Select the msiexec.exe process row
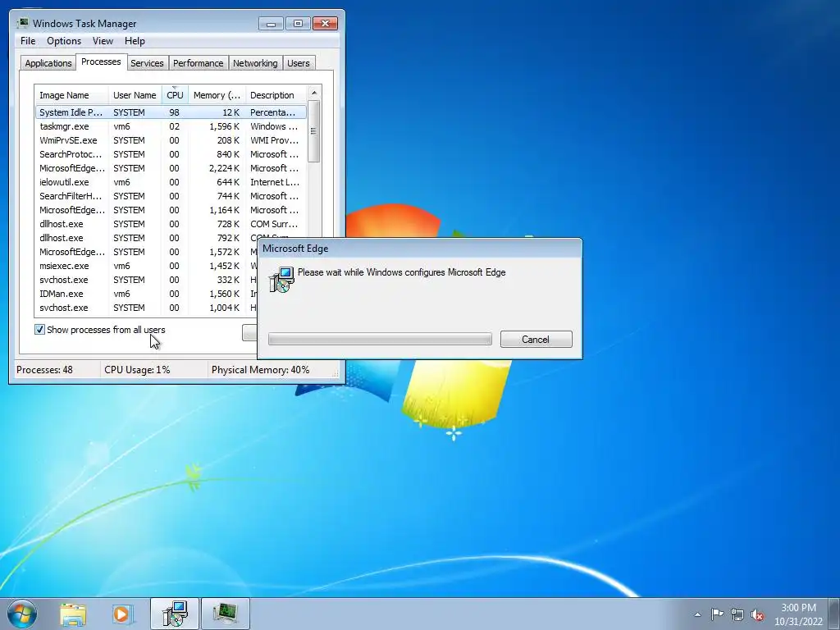The height and width of the screenshot is (630, 840). point(146,266)
